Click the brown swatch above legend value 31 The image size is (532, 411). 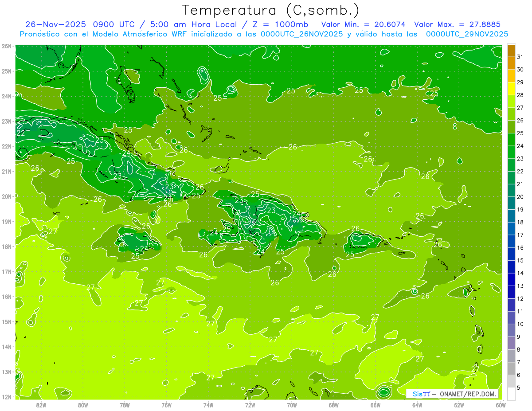pyautogui.click(x=511, y=51)
